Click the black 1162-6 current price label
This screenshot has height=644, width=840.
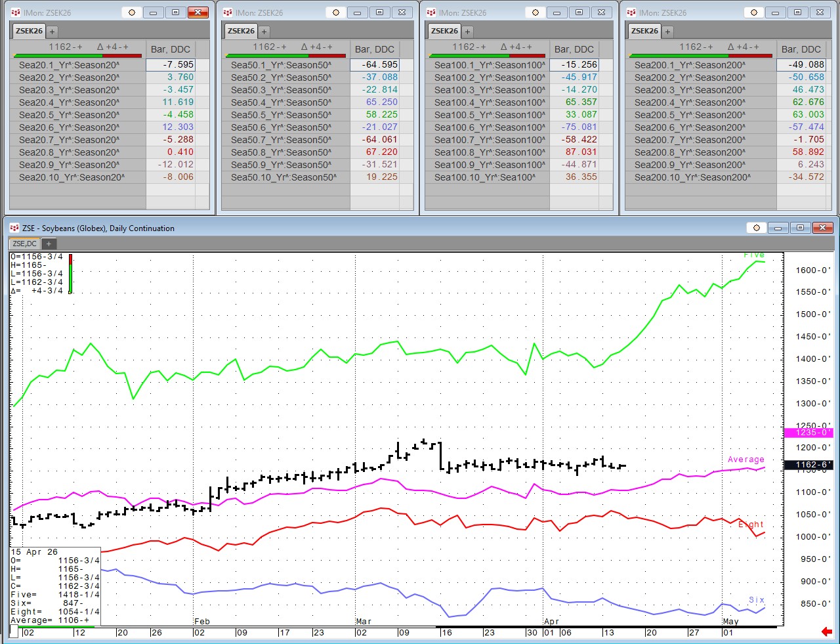[808, 465]
